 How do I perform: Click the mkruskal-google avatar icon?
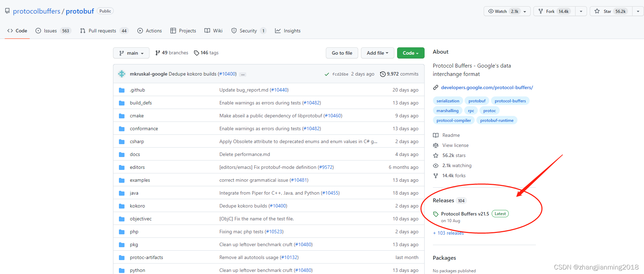[122, 74]
